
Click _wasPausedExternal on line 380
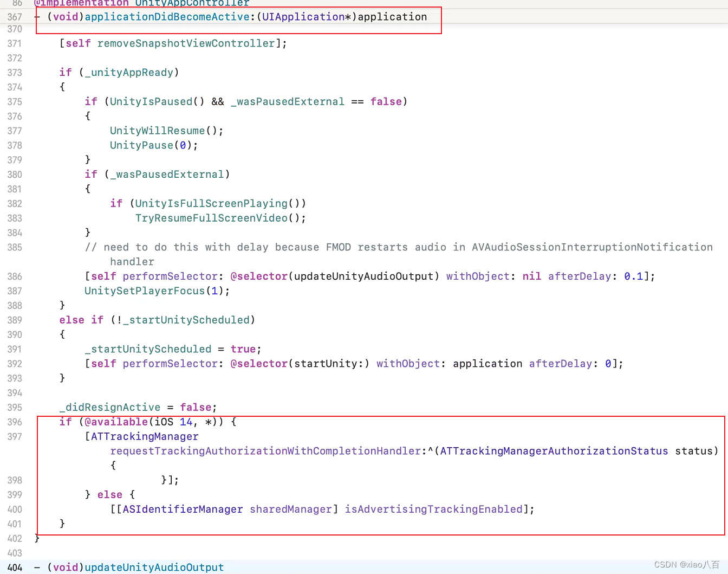pos(167,175)
